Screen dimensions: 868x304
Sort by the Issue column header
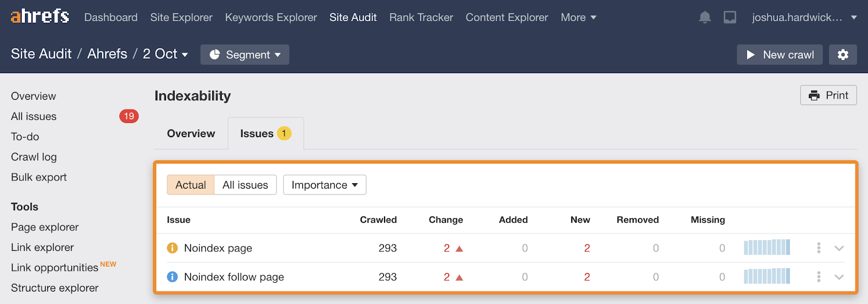[178, 219]
